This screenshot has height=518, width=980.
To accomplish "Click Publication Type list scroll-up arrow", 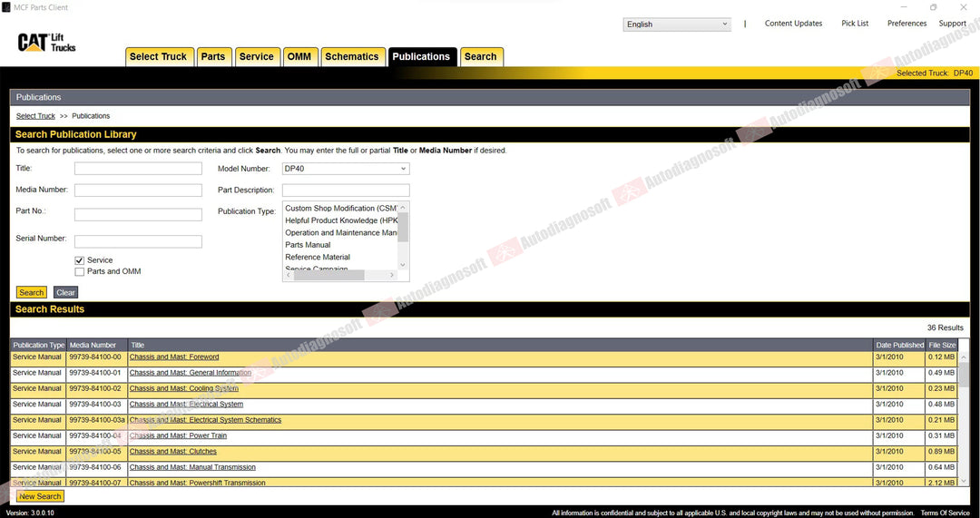I will point(403,208).
